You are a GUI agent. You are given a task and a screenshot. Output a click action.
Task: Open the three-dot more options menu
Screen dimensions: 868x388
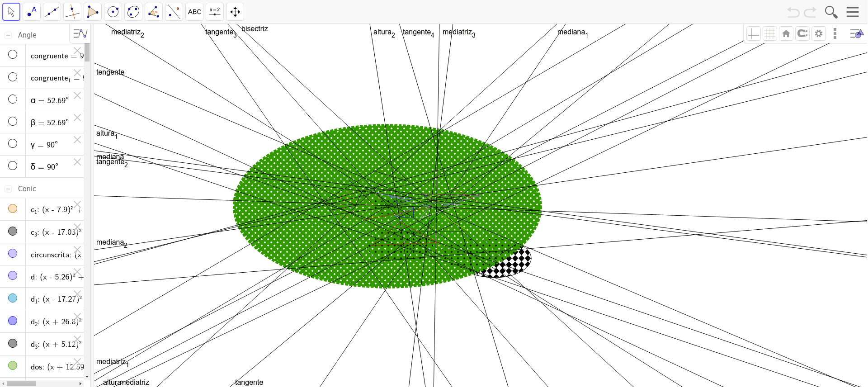(x=835, y=33)
